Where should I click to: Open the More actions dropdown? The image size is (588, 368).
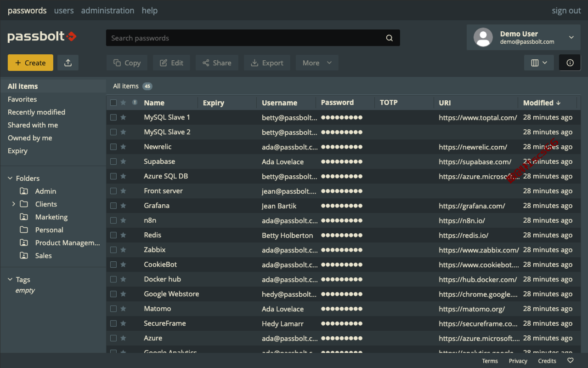point(317,63)
